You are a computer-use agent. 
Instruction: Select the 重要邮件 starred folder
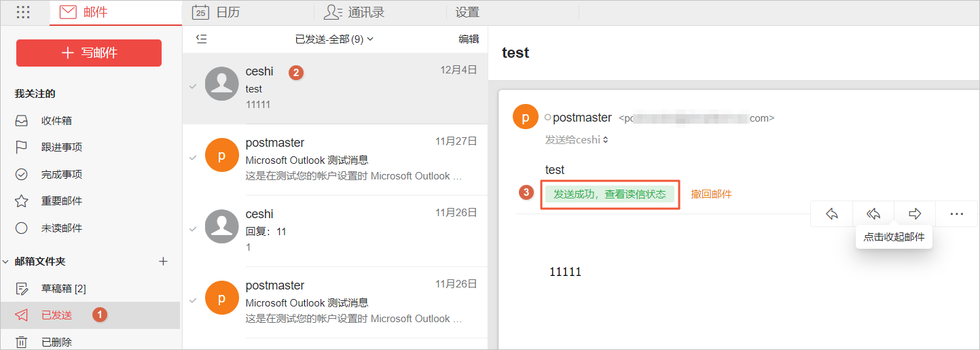(61, 201)
